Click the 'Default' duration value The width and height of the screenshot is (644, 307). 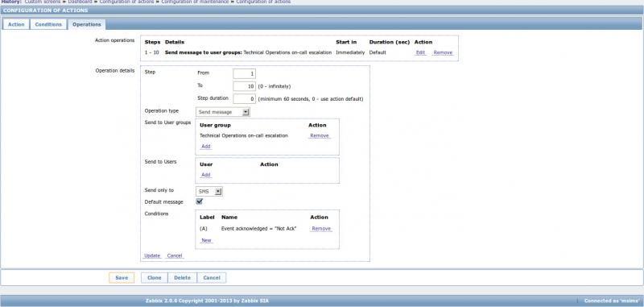[x=378, y=52]
